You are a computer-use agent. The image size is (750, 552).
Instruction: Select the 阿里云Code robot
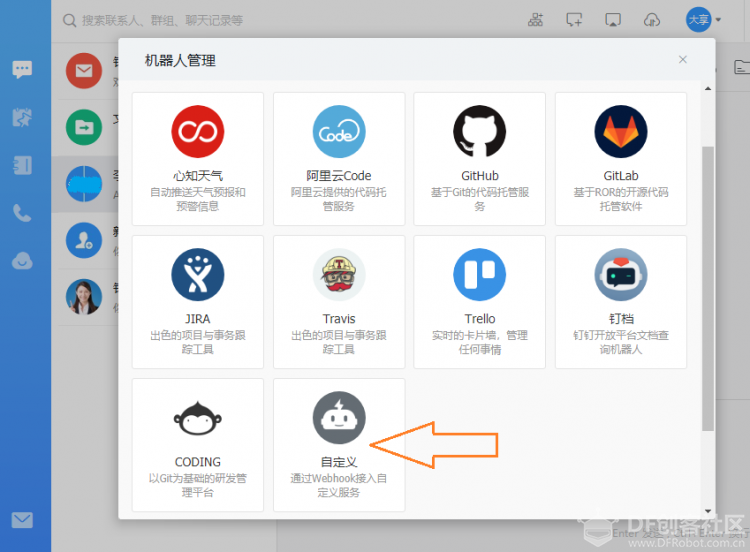339,159
